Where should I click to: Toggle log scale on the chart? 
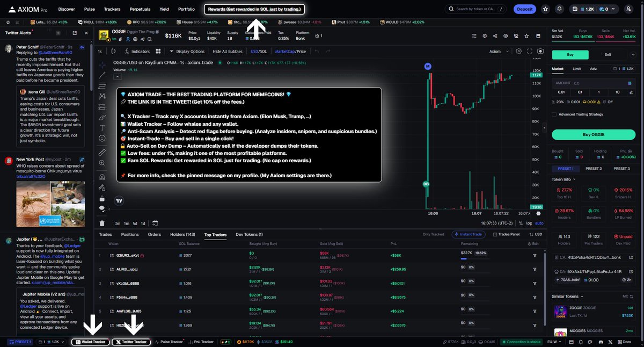[x=529, y=223]
